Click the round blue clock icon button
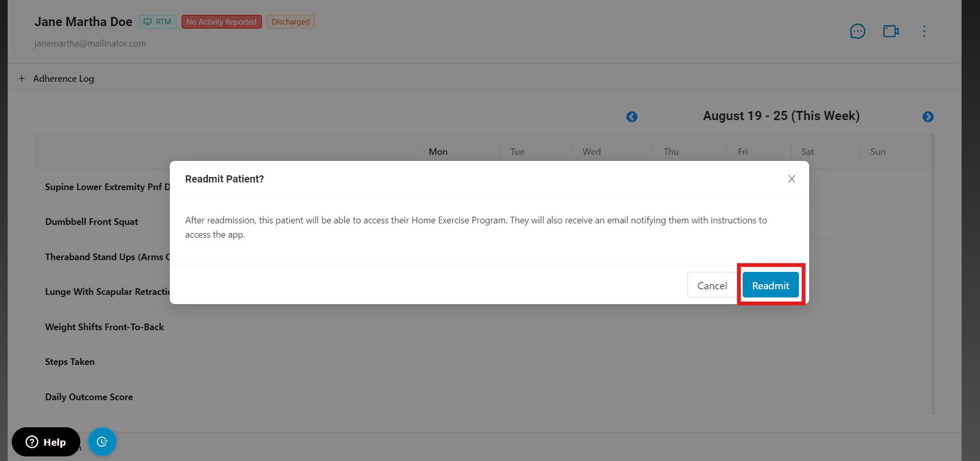The width and height of the screenshot is (980, 461). coord(102,442)
